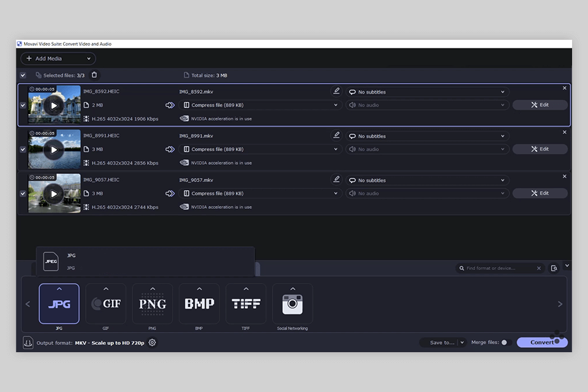Screen dimensions: 588x392
Task: Remove IMG_8592.HEIC from the list
Action: coord(564,88)
